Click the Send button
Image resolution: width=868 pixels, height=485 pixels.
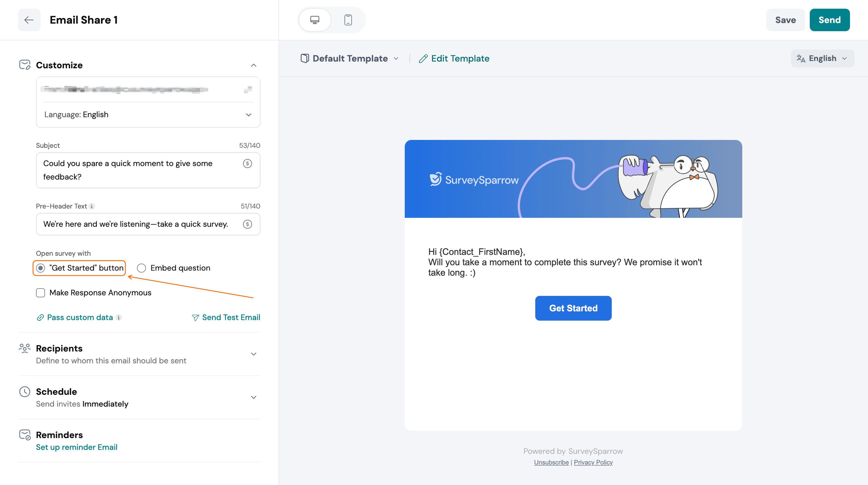click(x=829, y=20)
